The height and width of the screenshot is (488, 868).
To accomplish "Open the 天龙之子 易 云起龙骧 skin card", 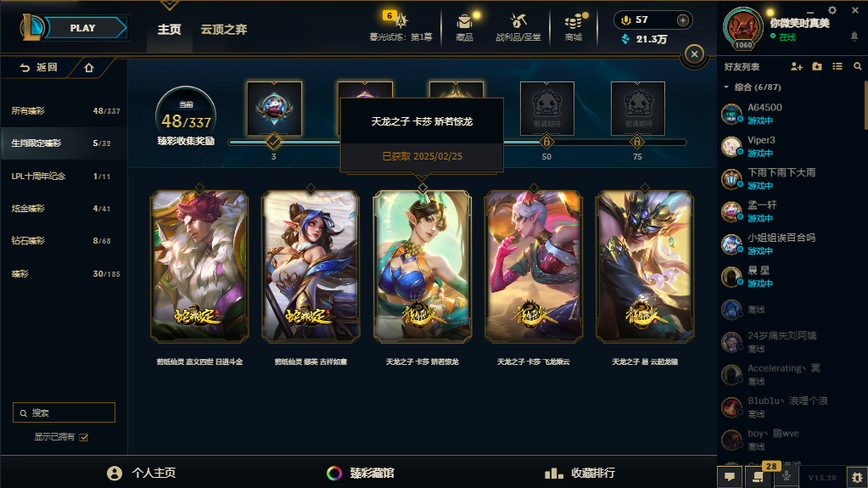I will pyautogui.click(x=644, y=266).
